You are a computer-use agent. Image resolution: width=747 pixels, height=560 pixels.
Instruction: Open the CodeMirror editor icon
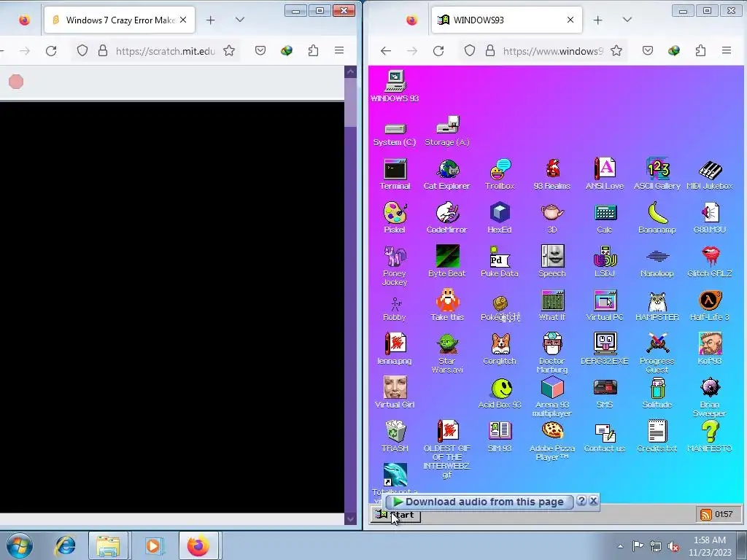[447, 217]
